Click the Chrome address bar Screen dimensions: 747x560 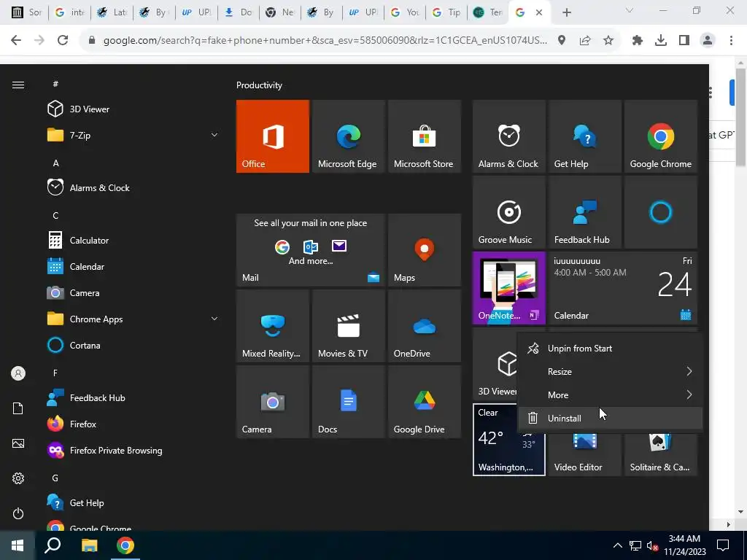click(324, 41)
